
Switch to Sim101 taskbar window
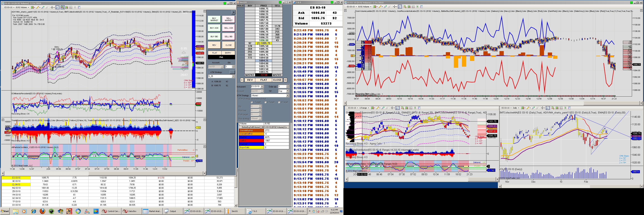[235, 211]
